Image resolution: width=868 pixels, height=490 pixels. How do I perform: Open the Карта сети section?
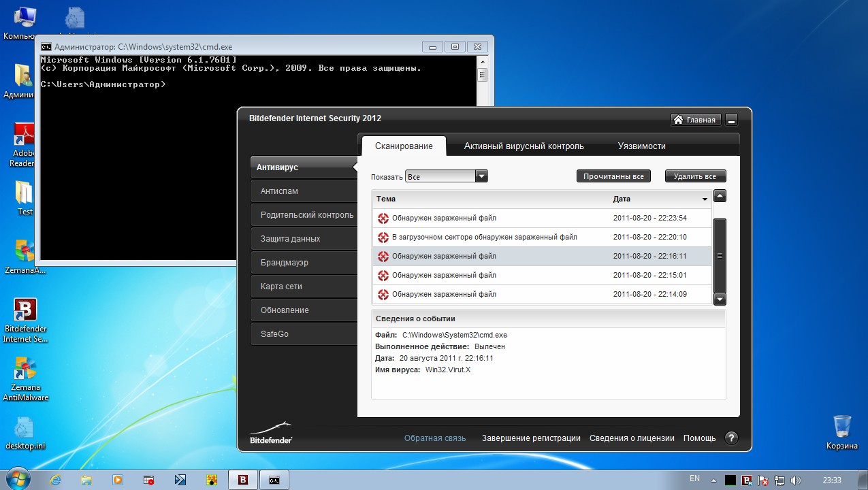pos(304,287)
